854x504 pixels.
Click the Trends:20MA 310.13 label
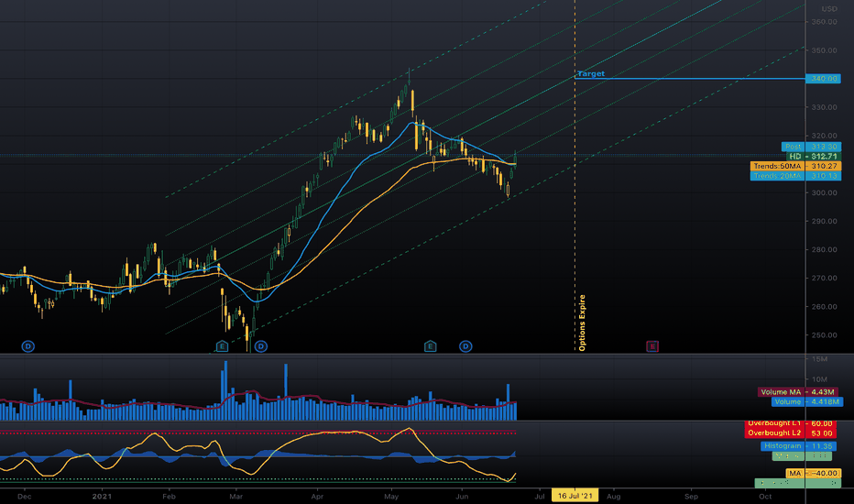(795, 176)
